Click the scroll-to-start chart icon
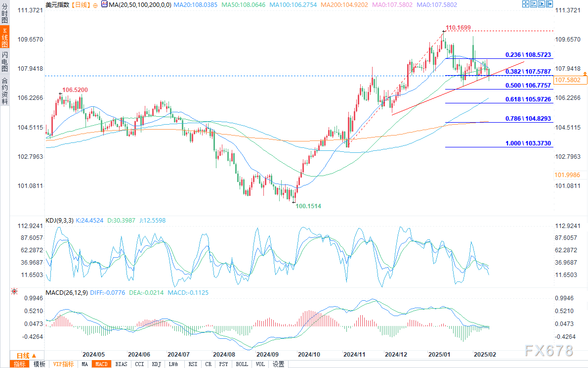588x368 pixels. (x=533, y=4)
